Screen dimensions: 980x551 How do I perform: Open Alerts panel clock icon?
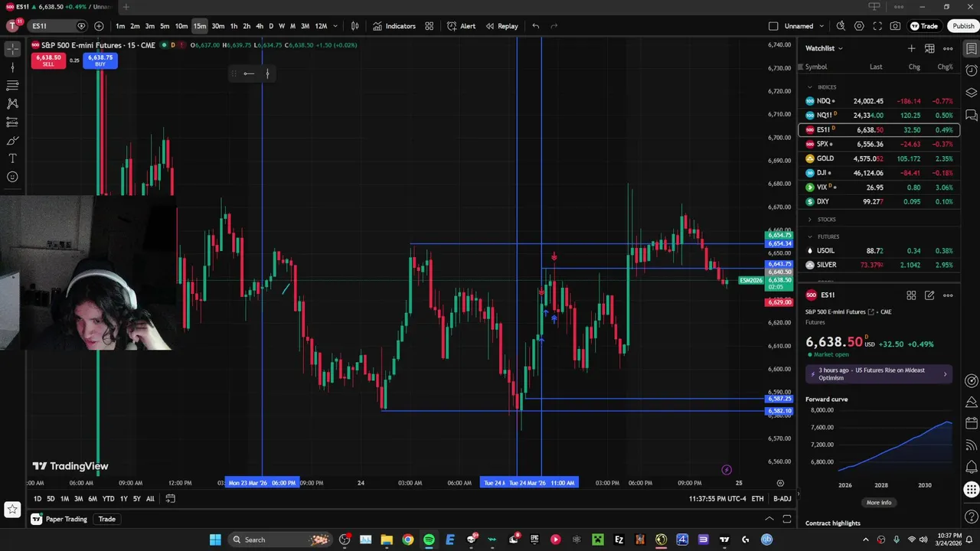[971, 71]
